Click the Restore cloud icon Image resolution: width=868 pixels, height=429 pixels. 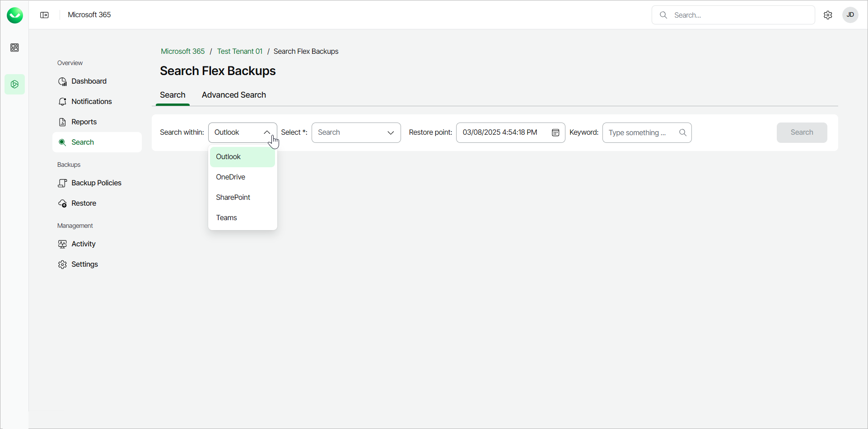[62, 203]
